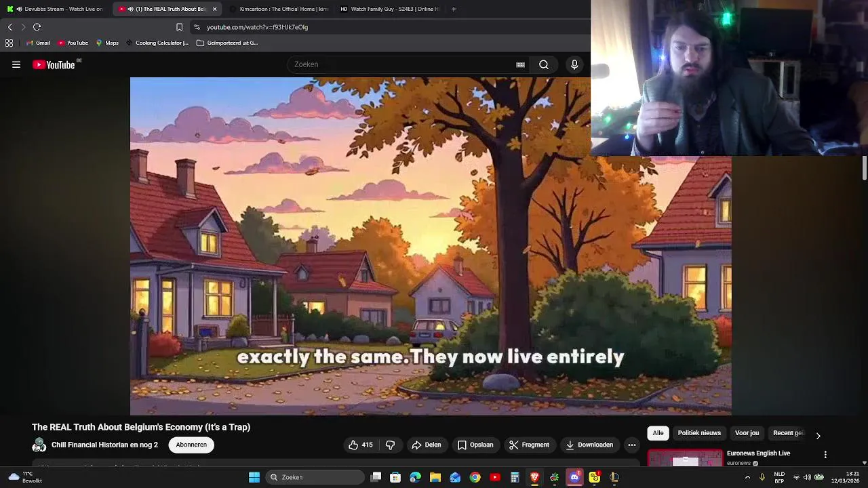Open the Euronews English Live video title
The height and width of the screenshot is (488, 868).
click(758, 453)
